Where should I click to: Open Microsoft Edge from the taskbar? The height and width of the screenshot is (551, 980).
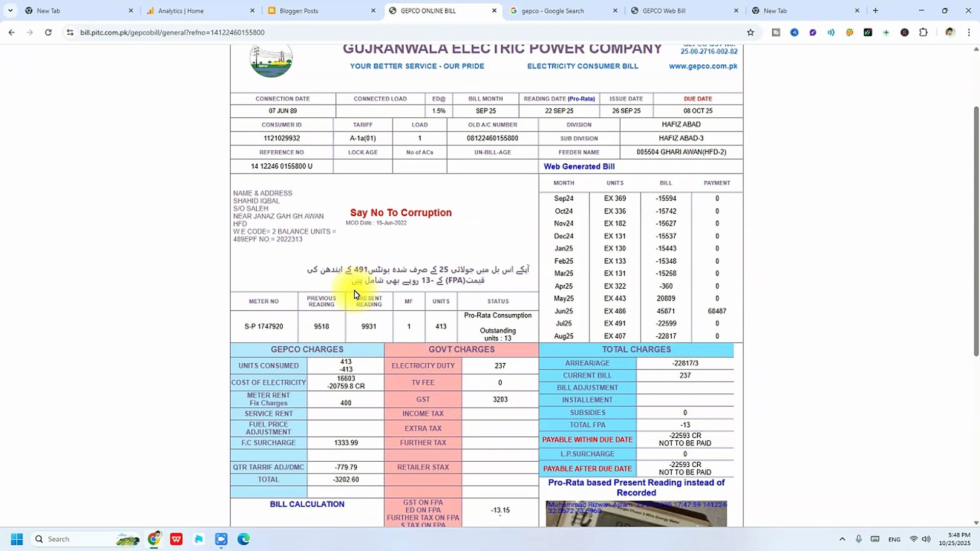(243, 539)
